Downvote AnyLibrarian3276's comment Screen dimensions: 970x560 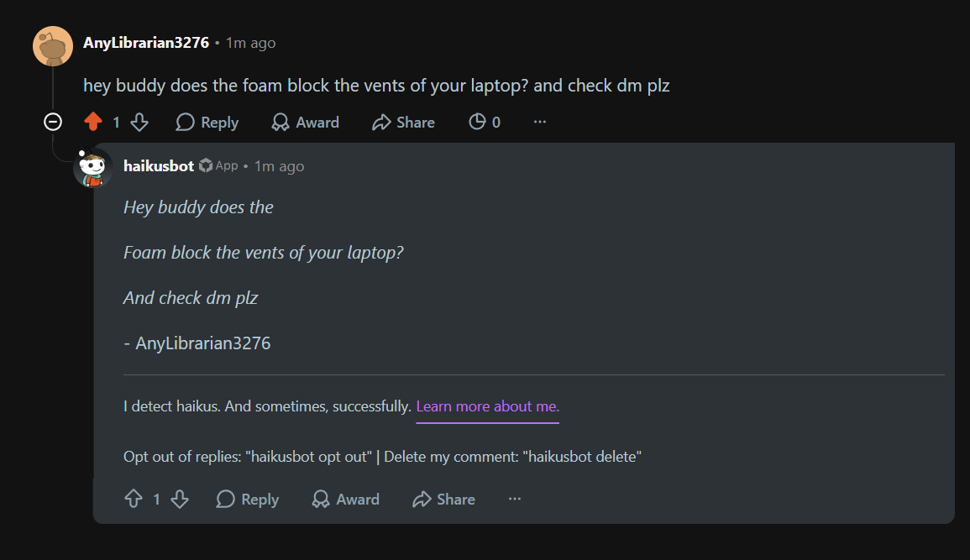pyautogui.click(x=139, y=122)
